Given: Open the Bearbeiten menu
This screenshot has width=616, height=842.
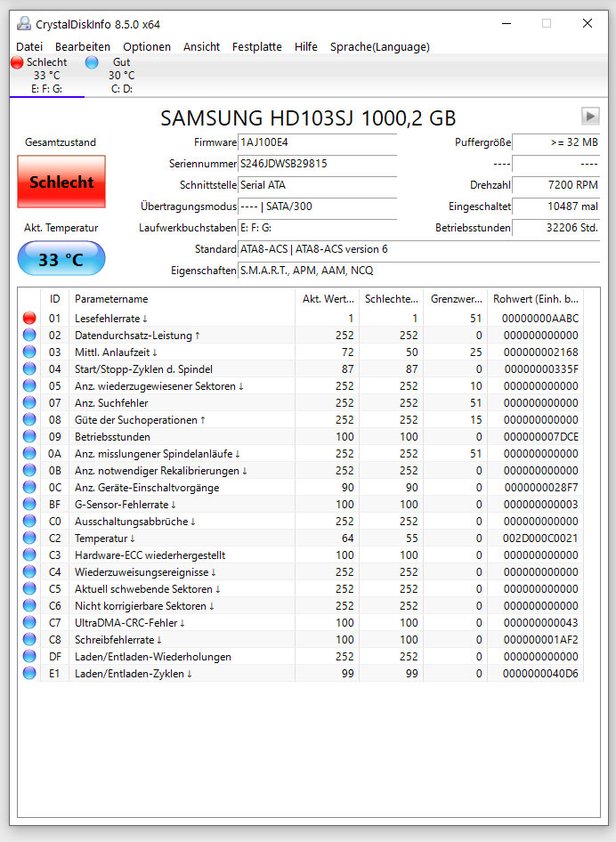Looking at the screenshot, I should [83, 46].
